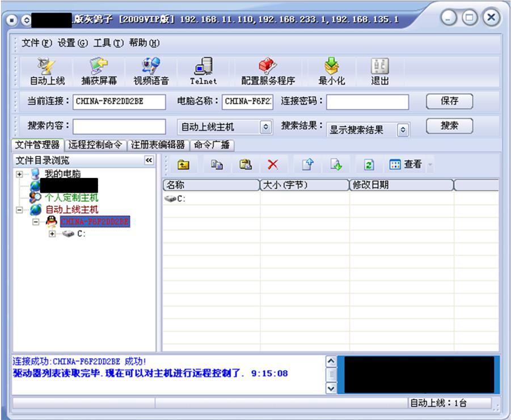
Task: Click the red X delete icon
Action: point(273,164)
